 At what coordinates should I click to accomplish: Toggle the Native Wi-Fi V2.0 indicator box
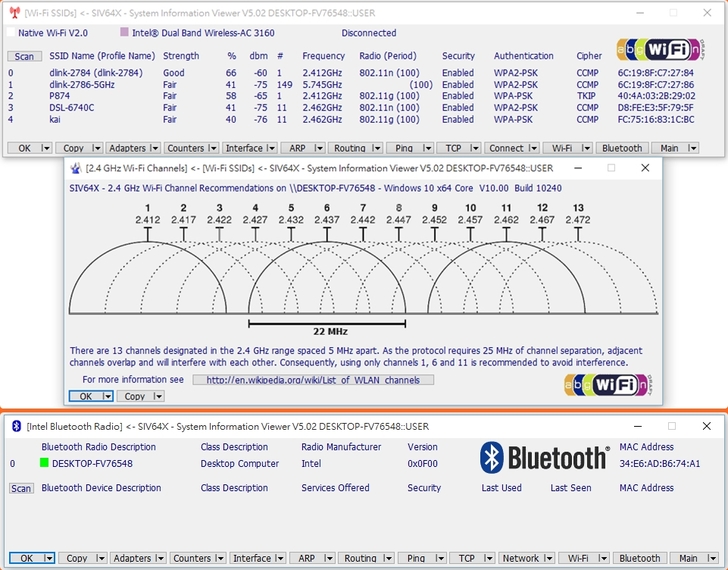point(11,33)
